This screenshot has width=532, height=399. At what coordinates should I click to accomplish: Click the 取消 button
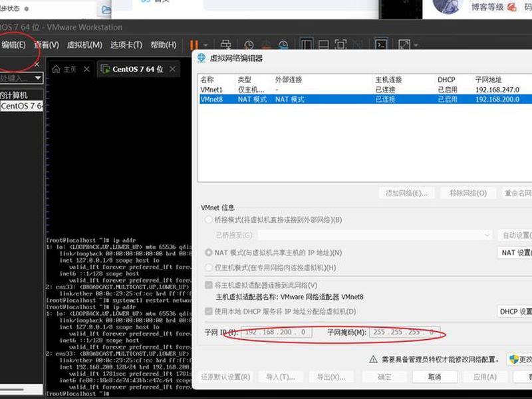click(x=435, y=377)
